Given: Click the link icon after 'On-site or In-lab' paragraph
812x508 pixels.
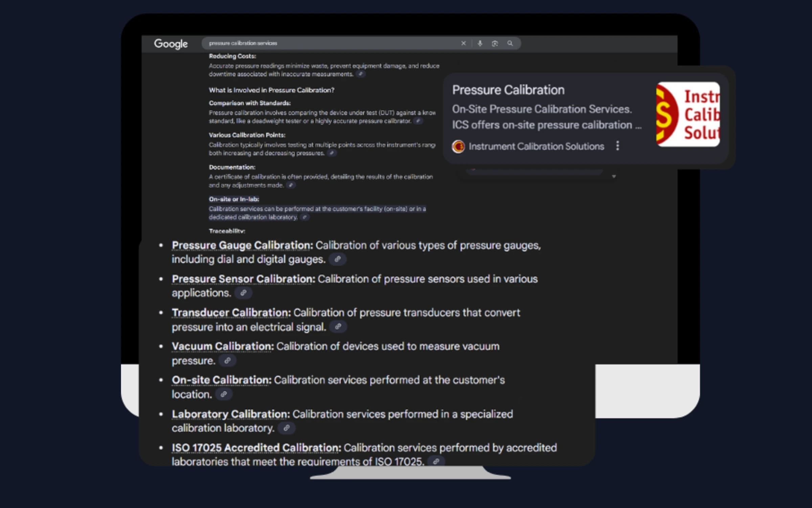Looking at the screenshot, I should [304, 217].
